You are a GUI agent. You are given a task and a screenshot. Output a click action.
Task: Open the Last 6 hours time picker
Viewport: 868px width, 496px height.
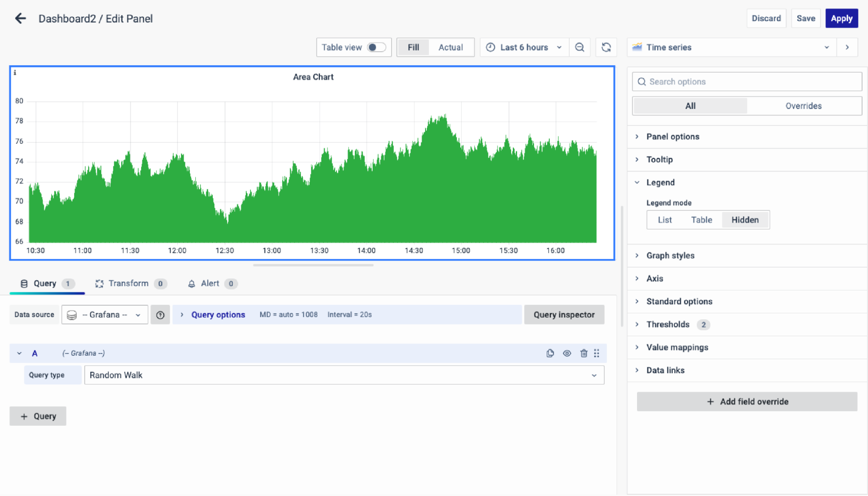(524, 47)
